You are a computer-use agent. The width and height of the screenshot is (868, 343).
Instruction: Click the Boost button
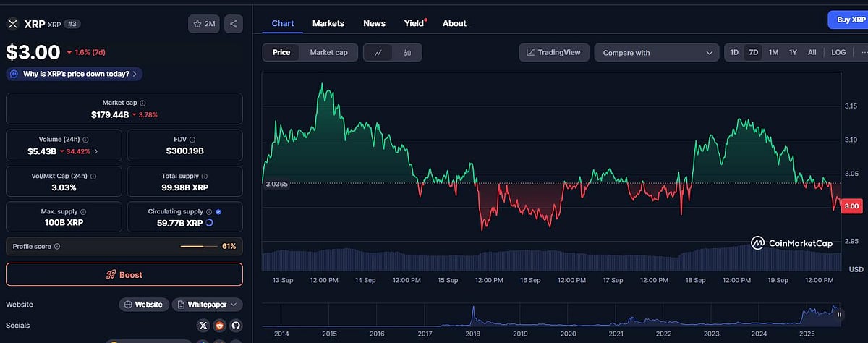click(124, 275)
